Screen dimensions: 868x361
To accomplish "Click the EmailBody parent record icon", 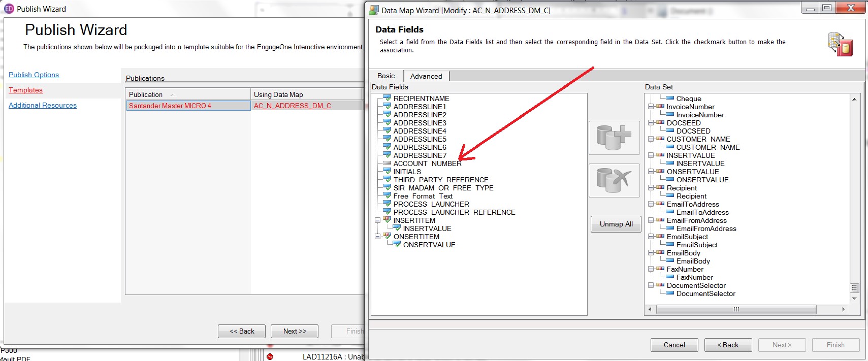I will point(660,253).
